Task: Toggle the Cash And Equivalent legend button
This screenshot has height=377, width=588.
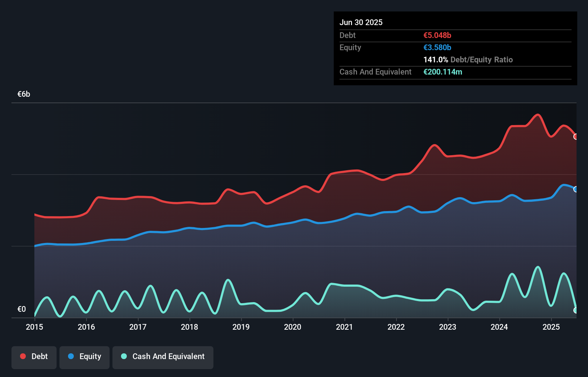Action: coord(163,357)
